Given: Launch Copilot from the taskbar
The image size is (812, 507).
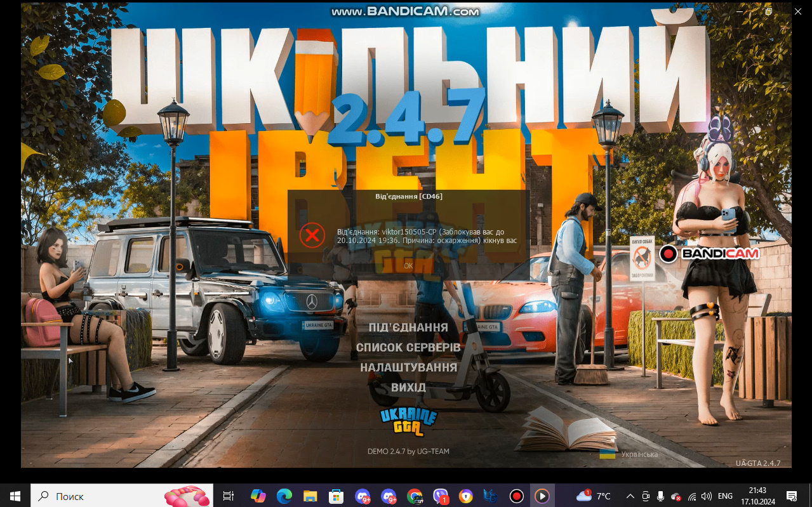Looking at the screenshot, I should [258, 496].
